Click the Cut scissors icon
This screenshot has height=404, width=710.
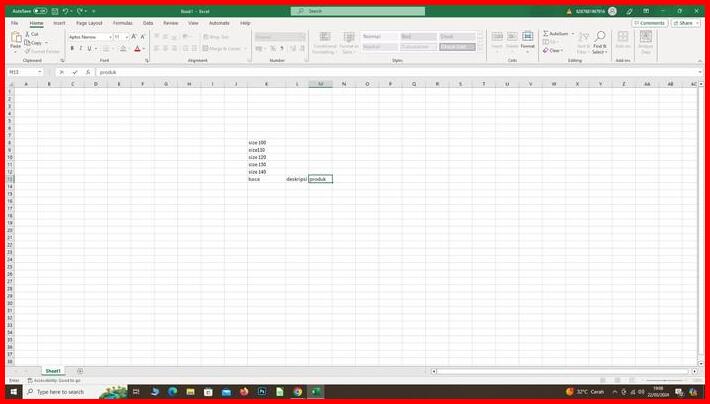point(28,34)
